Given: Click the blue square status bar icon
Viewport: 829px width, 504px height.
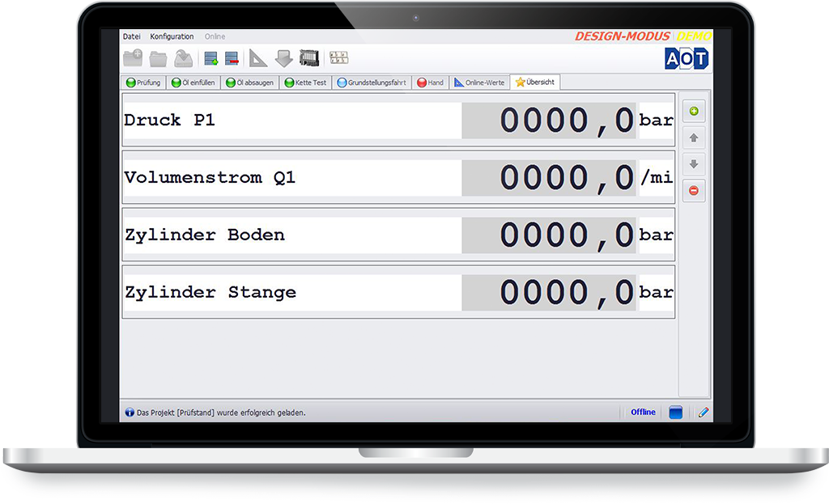Looking at the screenshot, I should pos(676,412).
